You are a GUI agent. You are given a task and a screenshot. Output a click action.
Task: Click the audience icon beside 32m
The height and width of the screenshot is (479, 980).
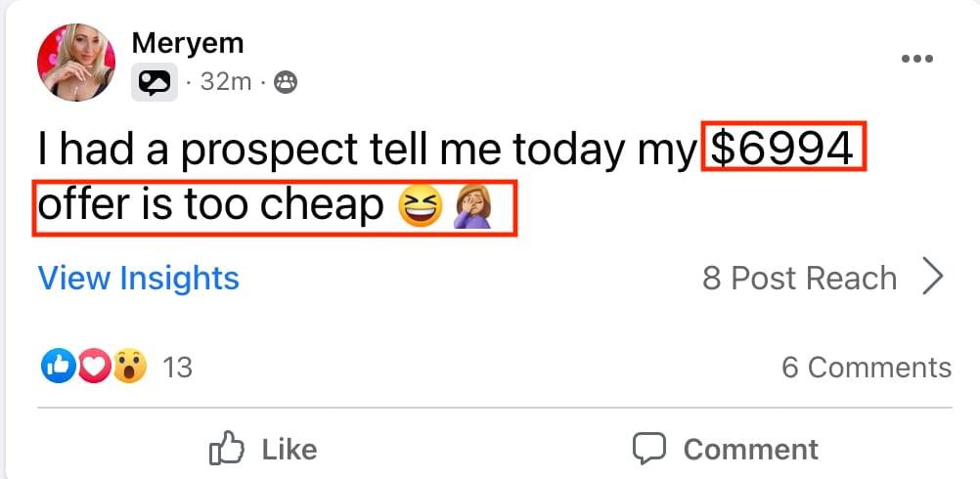pyautogui.click(x=285, y=83)
